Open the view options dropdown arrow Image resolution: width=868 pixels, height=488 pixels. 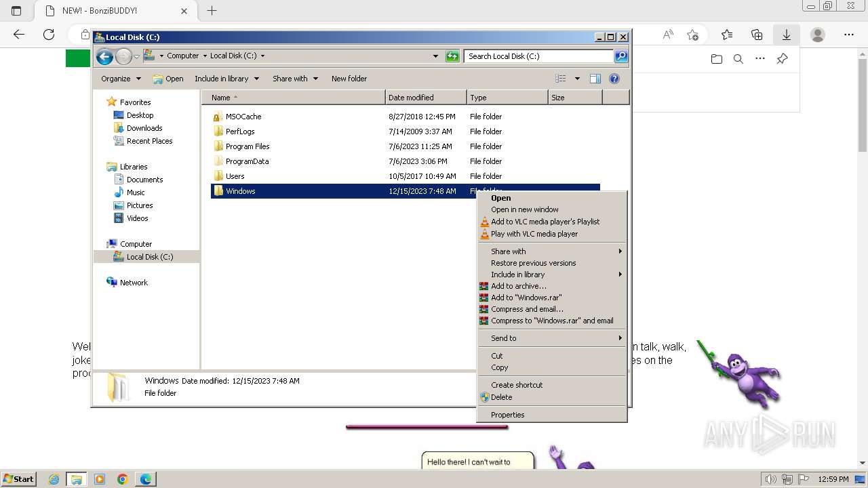coord(577,79)
